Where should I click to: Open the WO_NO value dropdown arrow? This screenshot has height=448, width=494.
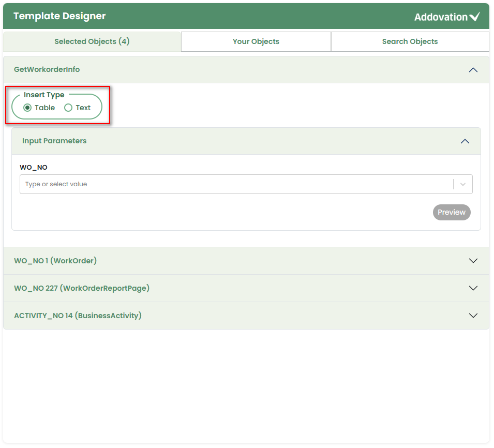coord(463,184)
